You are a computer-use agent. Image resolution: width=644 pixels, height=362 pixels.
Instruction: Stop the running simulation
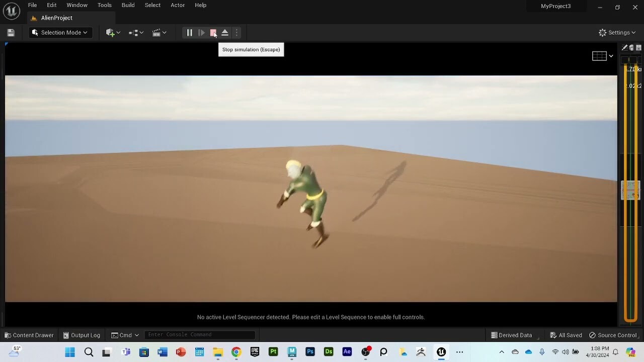point(213,33)
